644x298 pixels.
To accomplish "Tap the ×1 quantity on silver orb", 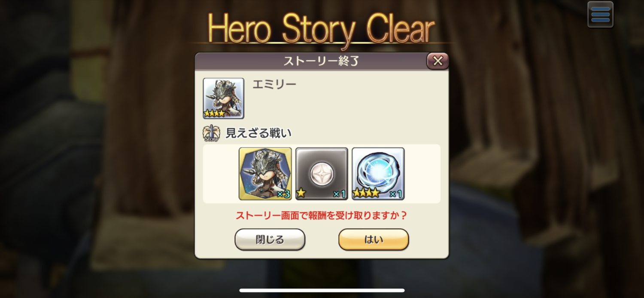I will click(340, 194).
